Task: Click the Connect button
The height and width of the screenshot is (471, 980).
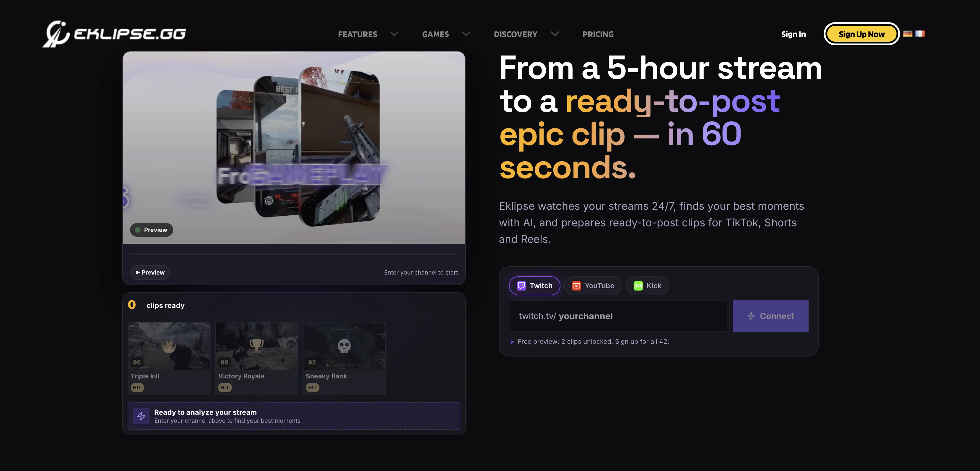Action: pos(770,316)
